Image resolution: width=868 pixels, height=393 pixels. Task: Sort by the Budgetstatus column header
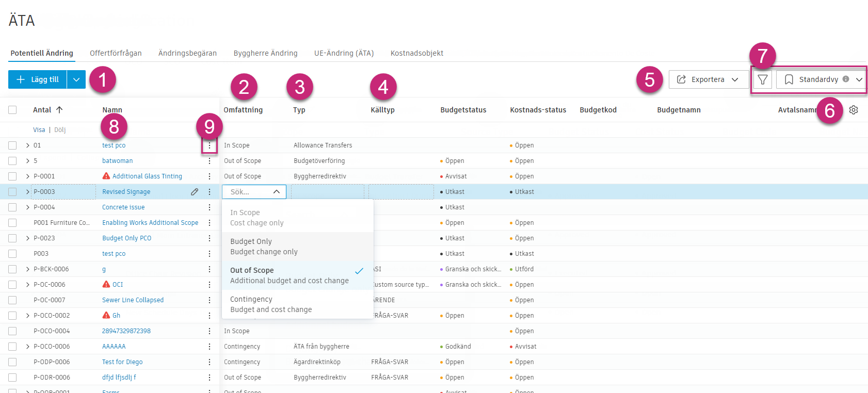point(463,110)
